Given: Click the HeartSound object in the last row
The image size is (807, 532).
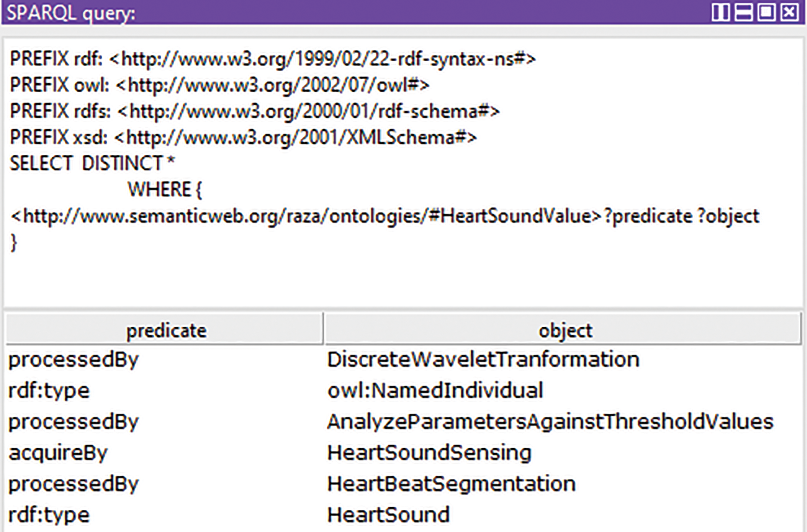Looking at the screenshot, I should (388, 515).
